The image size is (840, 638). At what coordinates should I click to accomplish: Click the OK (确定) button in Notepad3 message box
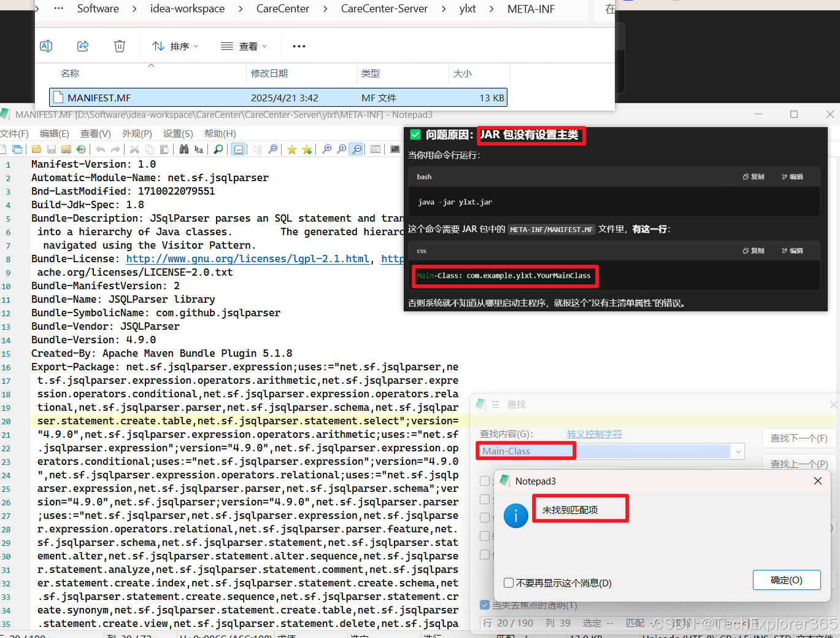[787, 580]
